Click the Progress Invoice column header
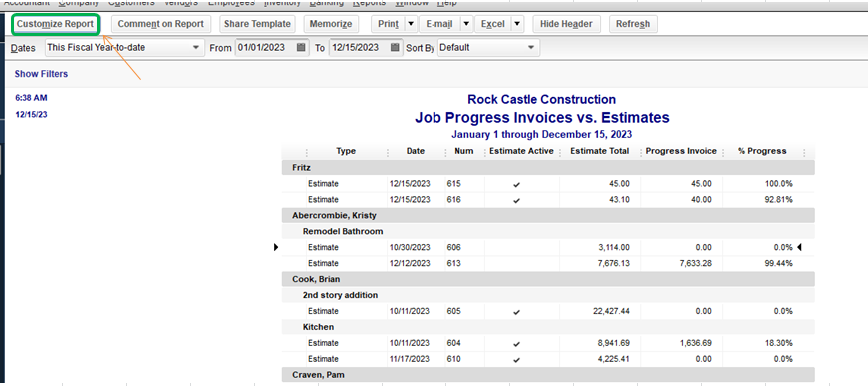This screenshot has width=868, height=386. point(681,151)
